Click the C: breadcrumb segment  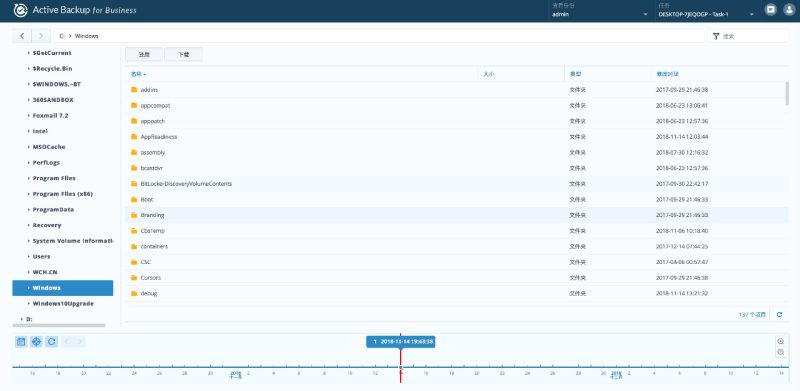pos(62,36)
